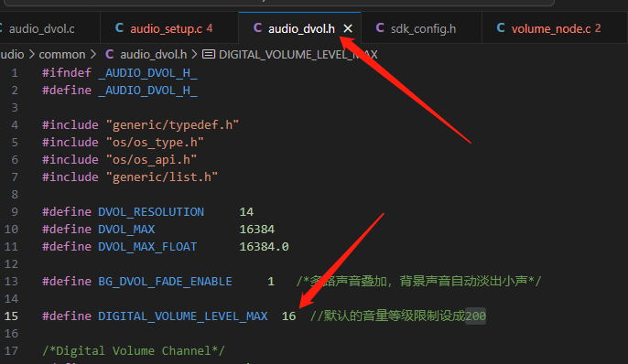628x364 pixels.
Task: Click the DVOL_MAX macro name
Action: pos(126,230)
